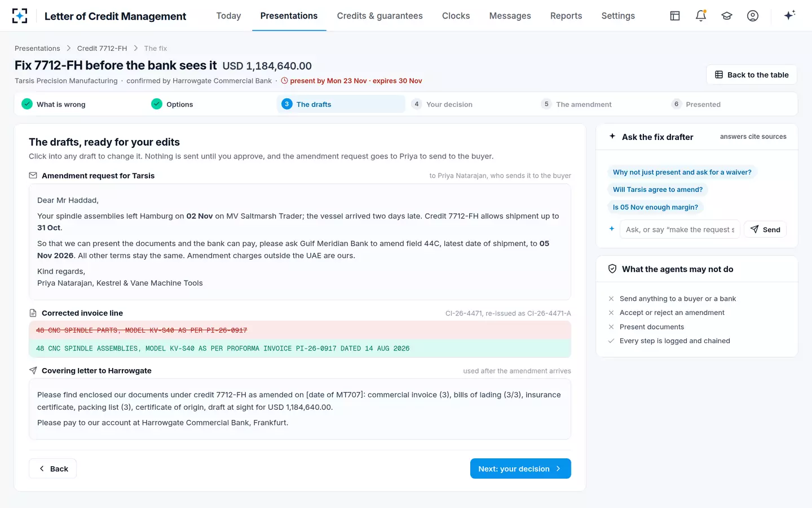Viewport: 812px width, 508px height.
Task: Send the question to the fix drafter
Action: (x=765, y=229)
